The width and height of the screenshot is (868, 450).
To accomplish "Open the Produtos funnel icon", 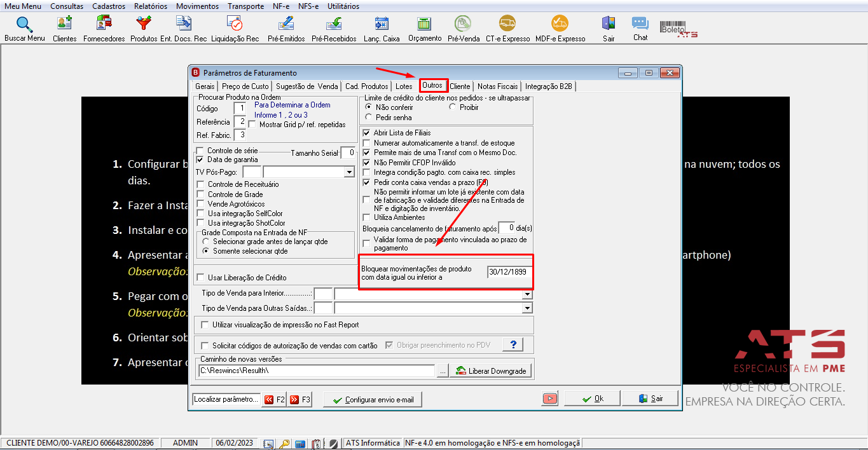I will click(144, 24).
